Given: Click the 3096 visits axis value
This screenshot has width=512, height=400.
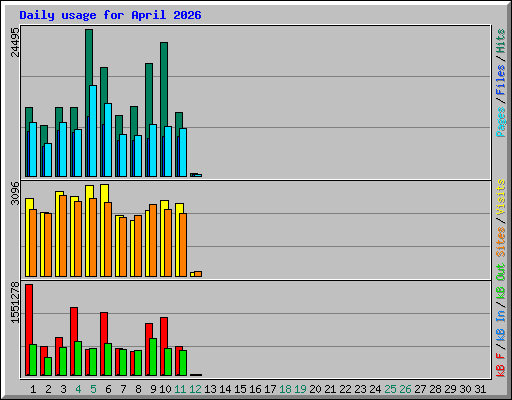Looking at the screenshot, I should tap(15, 193).
